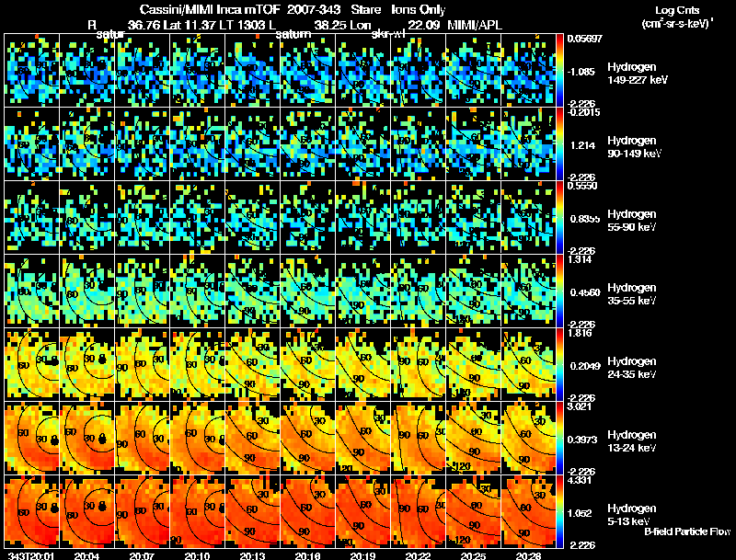Select the colorbar value '0.3973'
Viewport: 736px width, 560px height.
(x=583, y=440)
